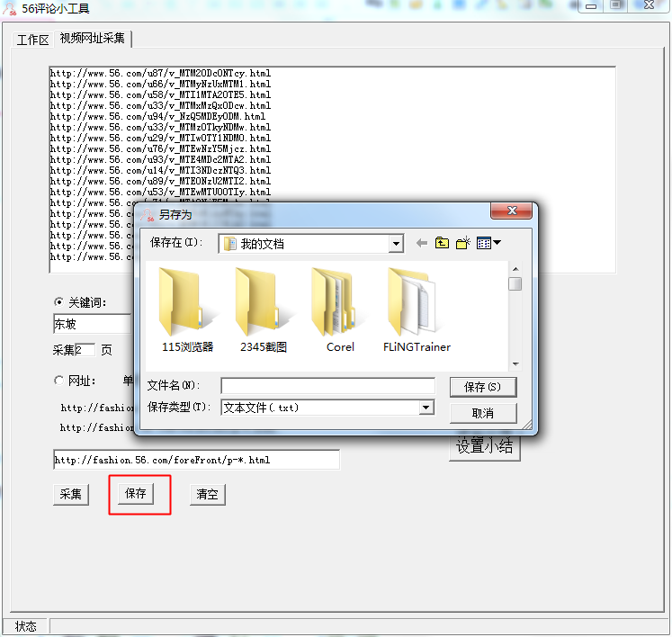Switch to the 视频网址采集 tab
The height and width of the screenshot is (637, 672).
[x=92, y=38]
